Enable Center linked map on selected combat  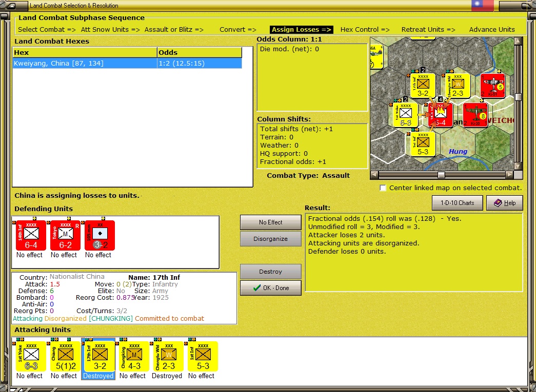[x=383, y=188]
